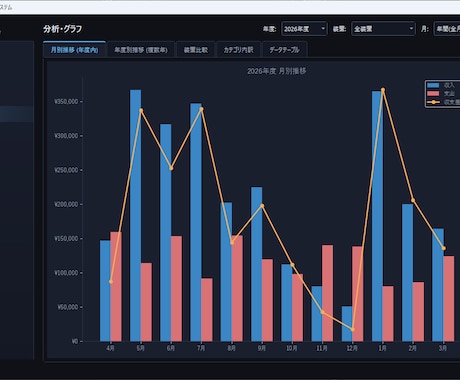Click the 分析・グラフ page heading
This screenshot has height=380, width=460.
coord(62,29)
